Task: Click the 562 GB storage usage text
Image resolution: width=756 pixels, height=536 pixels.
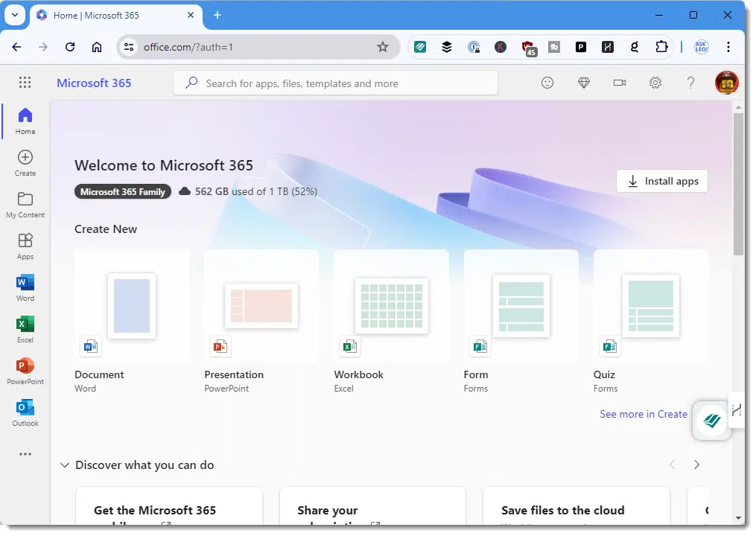Action: pyautogui.click(x=256, y=191)
